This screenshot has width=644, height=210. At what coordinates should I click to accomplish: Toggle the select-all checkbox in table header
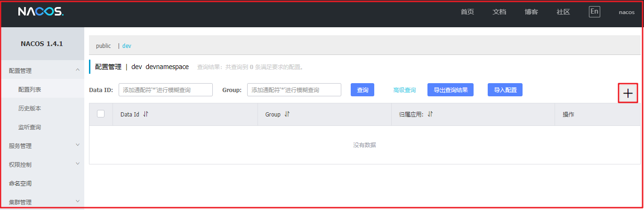[x=101, y=114]
